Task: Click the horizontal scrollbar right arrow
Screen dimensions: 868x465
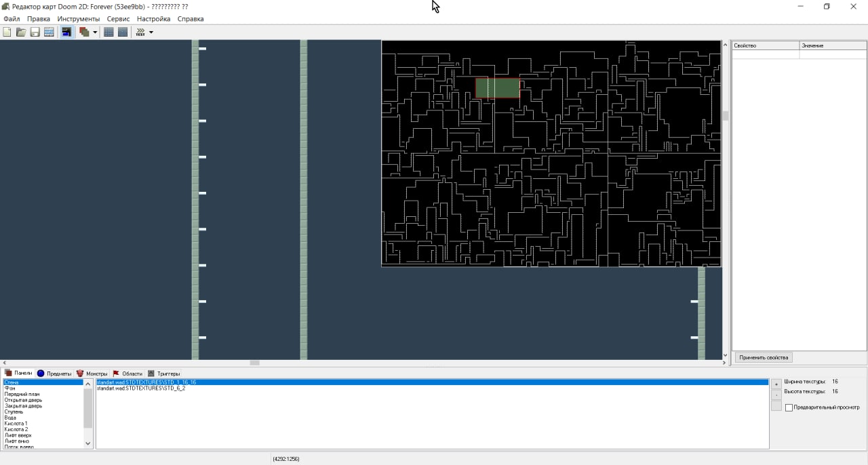Action: [725, 363]
